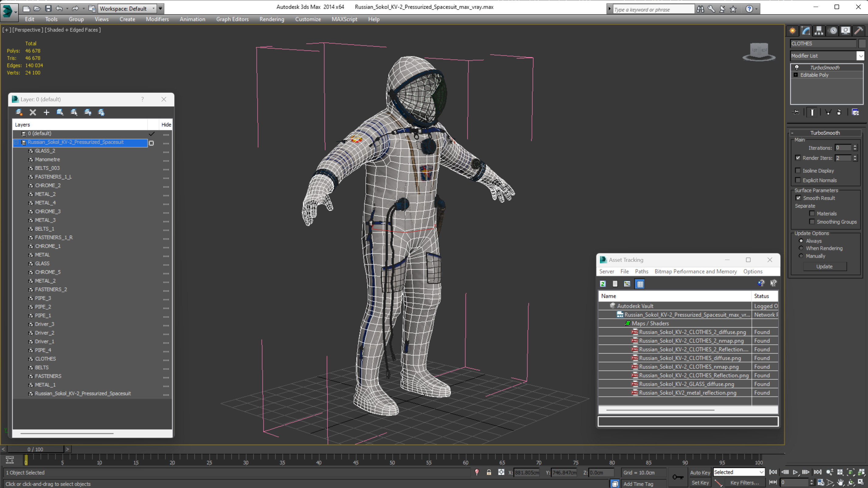Click the Undo arrow icon

pyautogui.click(x=59, y=9)
